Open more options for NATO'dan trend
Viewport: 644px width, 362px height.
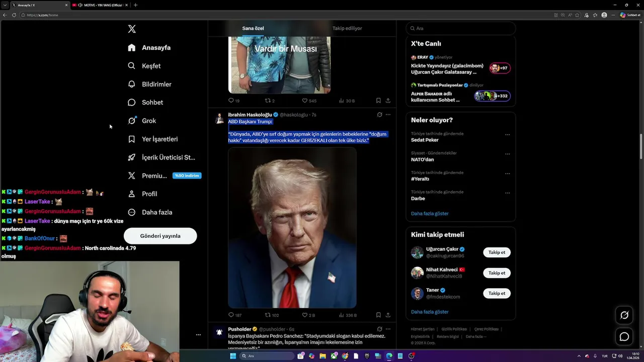[507, 154]
